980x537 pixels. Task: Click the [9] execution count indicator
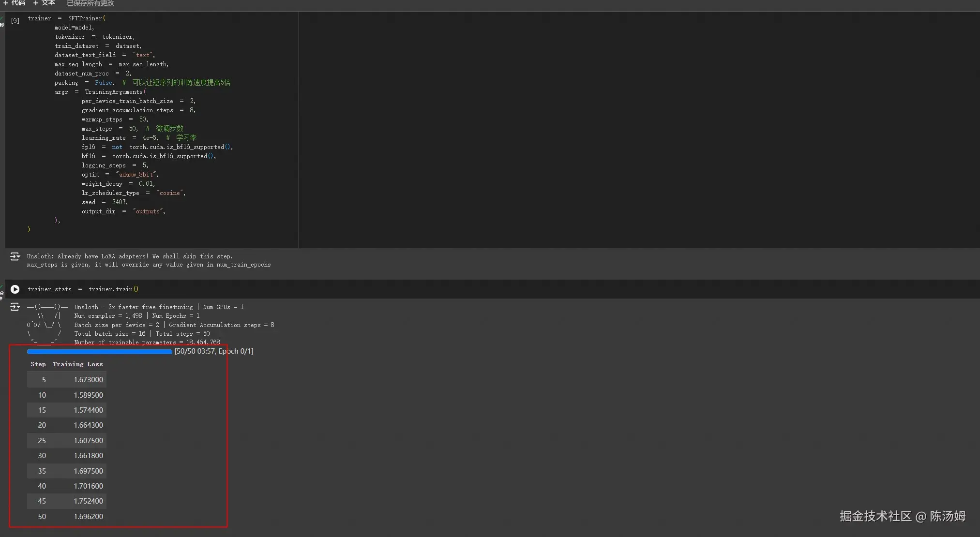pos(15,20)
